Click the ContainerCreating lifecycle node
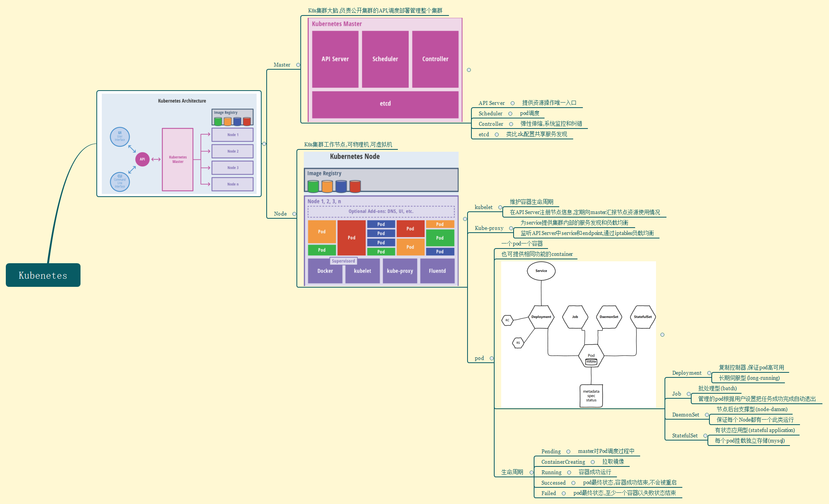829x504 pixels. point(563,462)
